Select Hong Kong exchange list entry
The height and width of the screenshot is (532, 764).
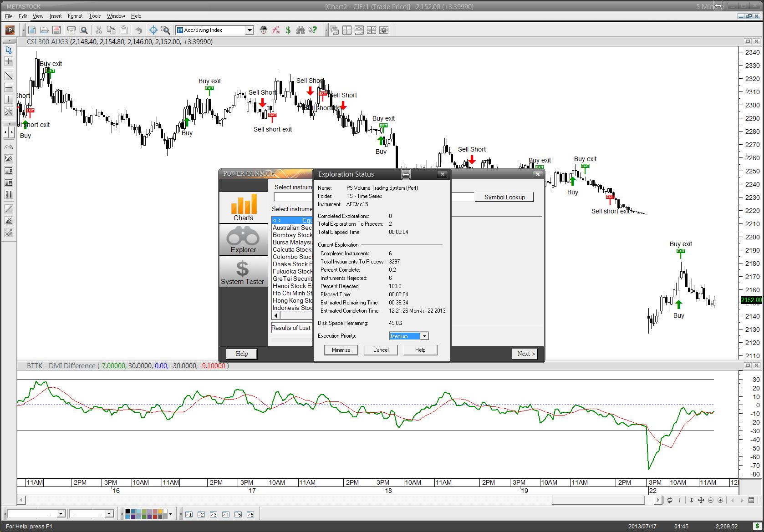click(x=292, y=301)
